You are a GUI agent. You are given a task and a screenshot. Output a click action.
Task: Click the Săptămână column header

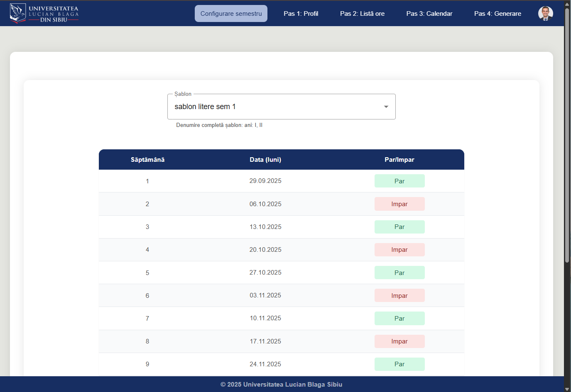tap(147, 160)
